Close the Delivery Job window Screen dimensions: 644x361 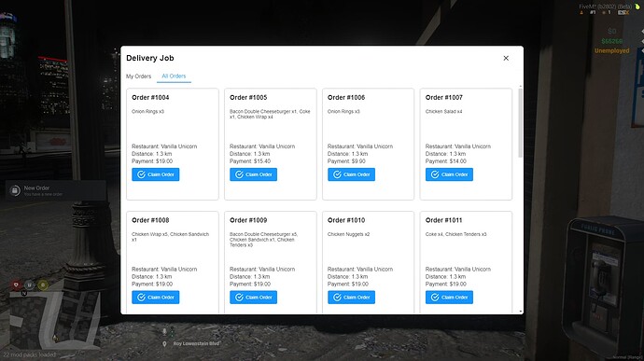point(506,59)
